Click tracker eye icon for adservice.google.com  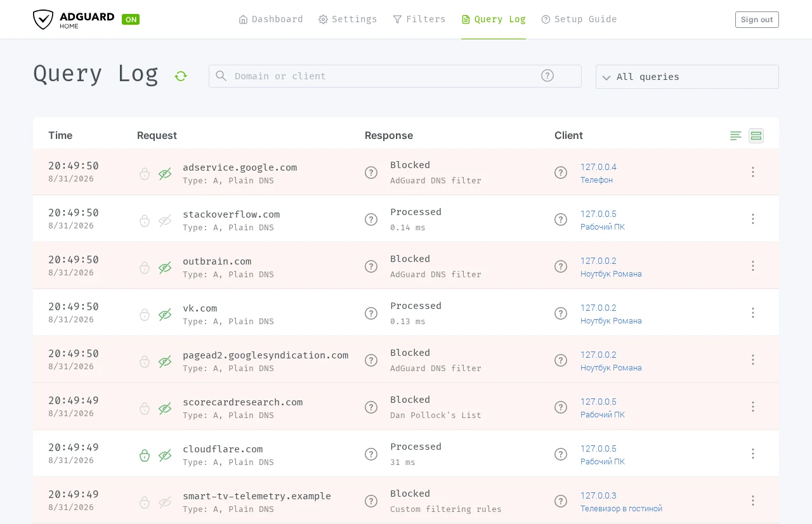165,173
